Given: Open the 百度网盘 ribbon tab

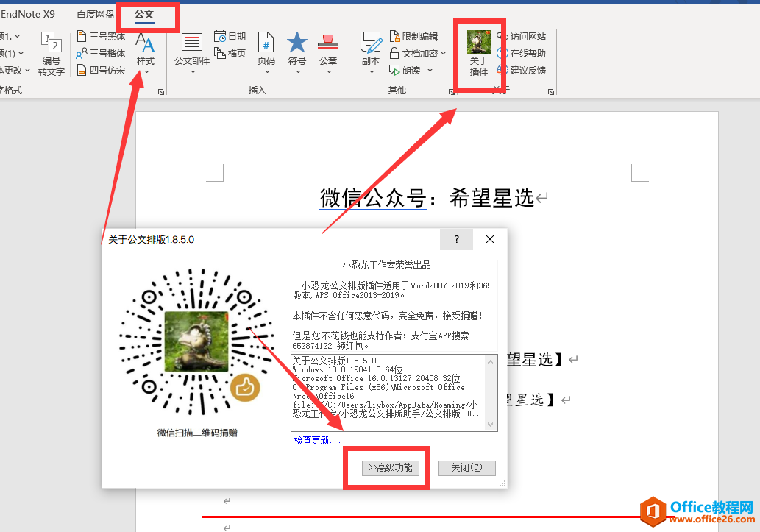Looking at the screenshot, I should point(94,13).
